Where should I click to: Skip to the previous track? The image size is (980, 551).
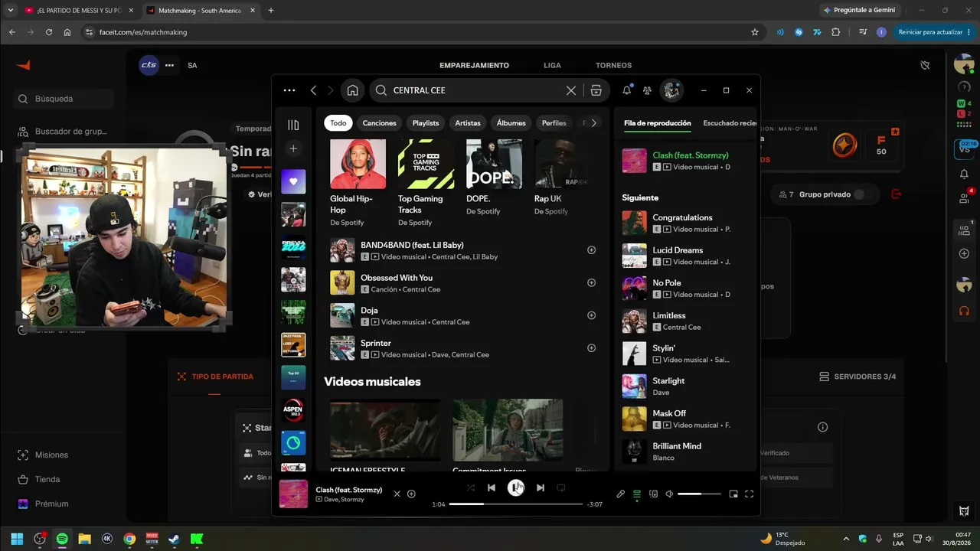pyautogui.click(x=492, y=487)
